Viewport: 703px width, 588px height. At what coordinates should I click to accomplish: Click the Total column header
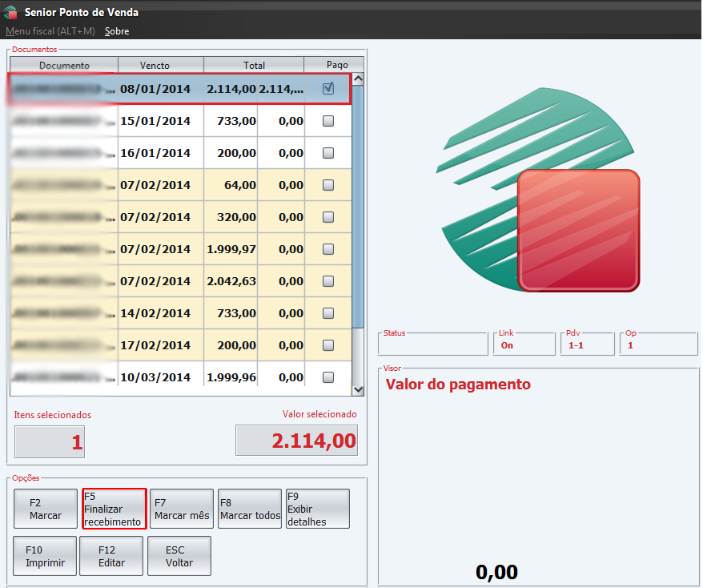click(254, 65)
